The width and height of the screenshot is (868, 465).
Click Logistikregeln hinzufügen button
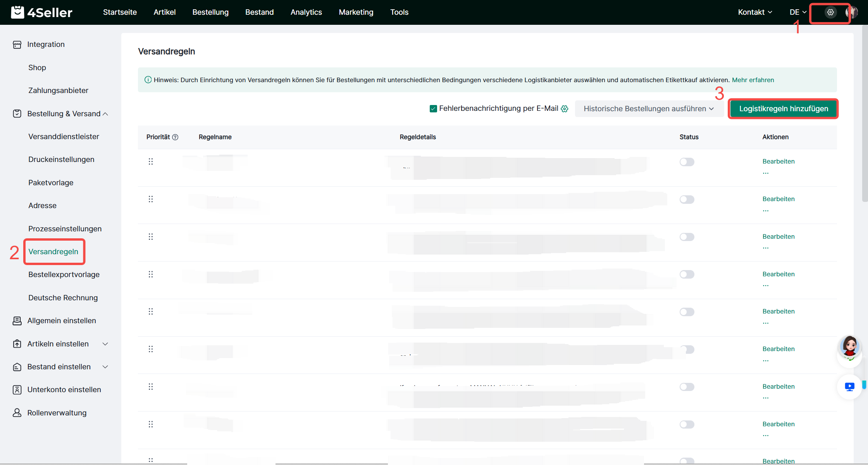(x=784, y=109)
